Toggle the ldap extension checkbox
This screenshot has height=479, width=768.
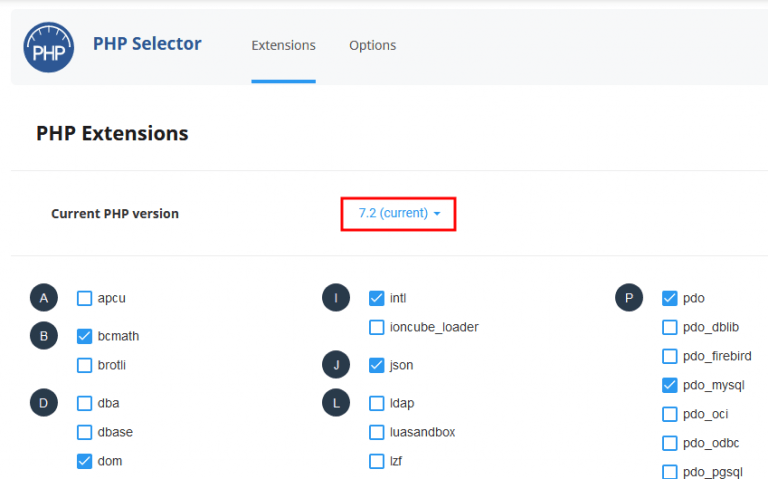377,403
